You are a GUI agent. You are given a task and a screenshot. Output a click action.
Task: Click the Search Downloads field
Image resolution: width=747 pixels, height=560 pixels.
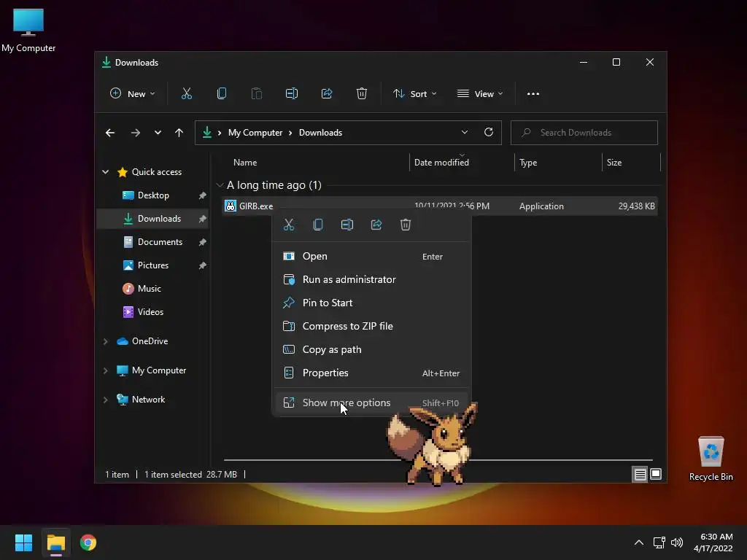point(584,133)
